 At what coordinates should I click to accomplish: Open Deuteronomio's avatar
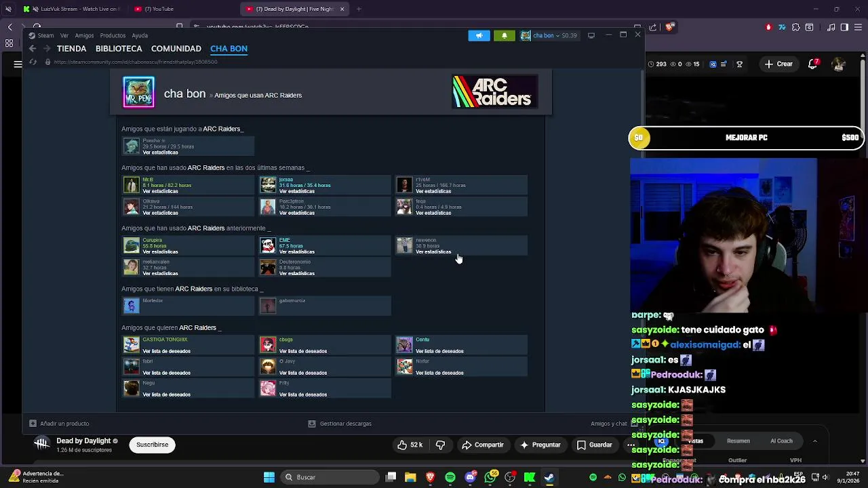pyautogui.click(x=269, y=267)
